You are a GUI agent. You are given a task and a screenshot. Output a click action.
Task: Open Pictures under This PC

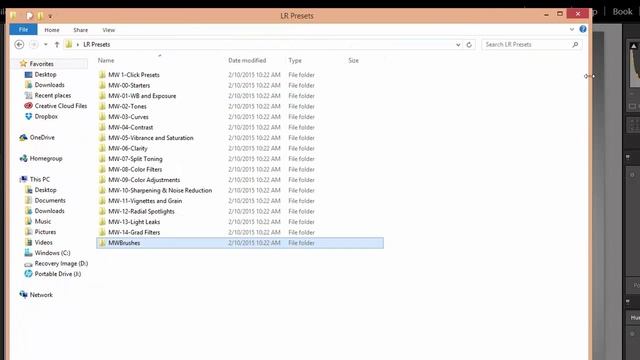pos(45,232)
